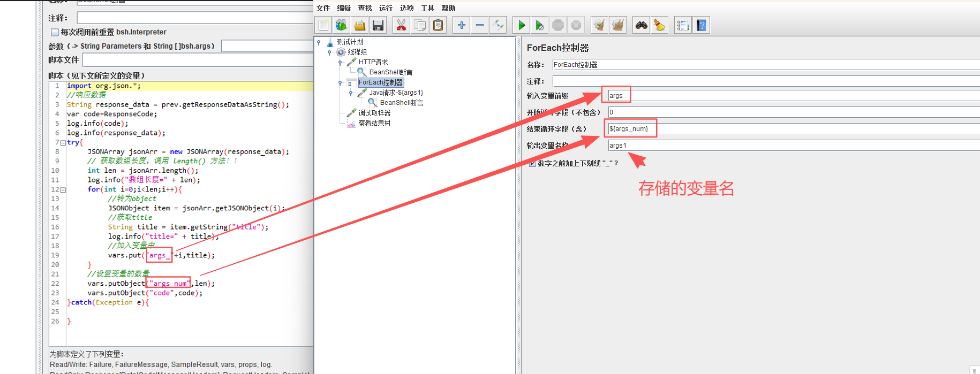
Task: Click the 名称 field of ForEach控制器
Action: 766,65
